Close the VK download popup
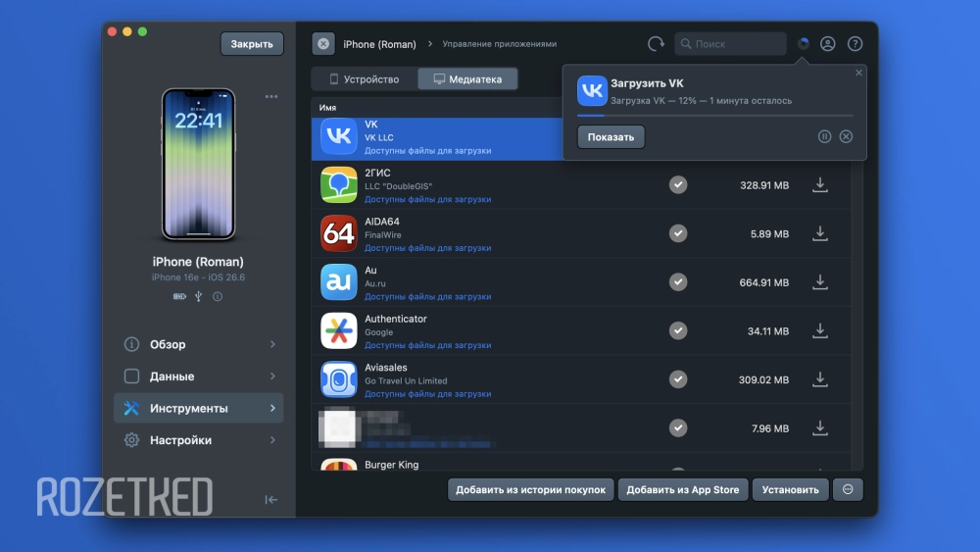This screenshot has width=980, height=552. (x=858, y=73)
